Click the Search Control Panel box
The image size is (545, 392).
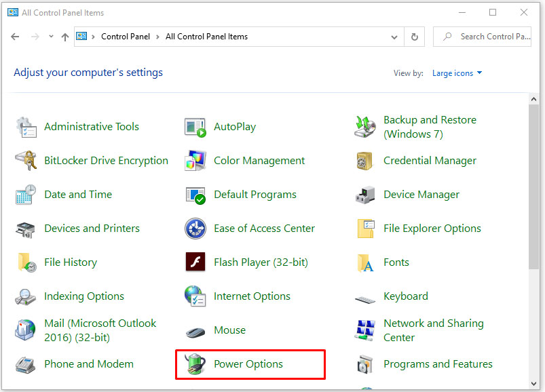coord(489,37)
